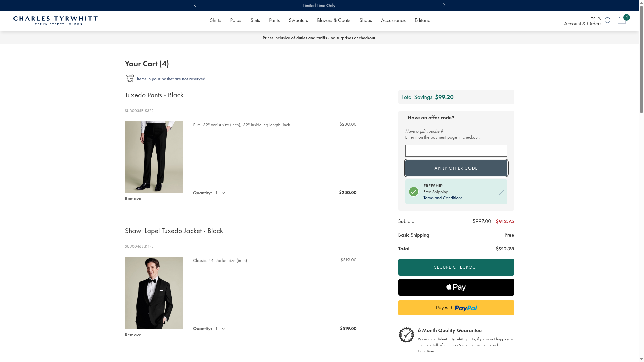The height and width of the screenshot is (362, 644).
Task: Show previous promo banner with left arrow
Action: click(195, 5)
